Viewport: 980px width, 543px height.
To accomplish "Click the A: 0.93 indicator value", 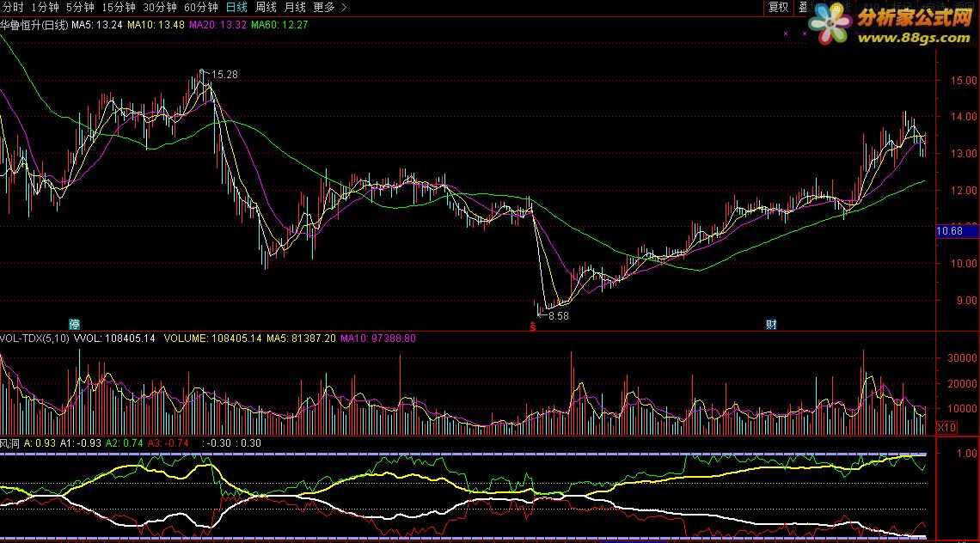I will [x=40, y=443].
